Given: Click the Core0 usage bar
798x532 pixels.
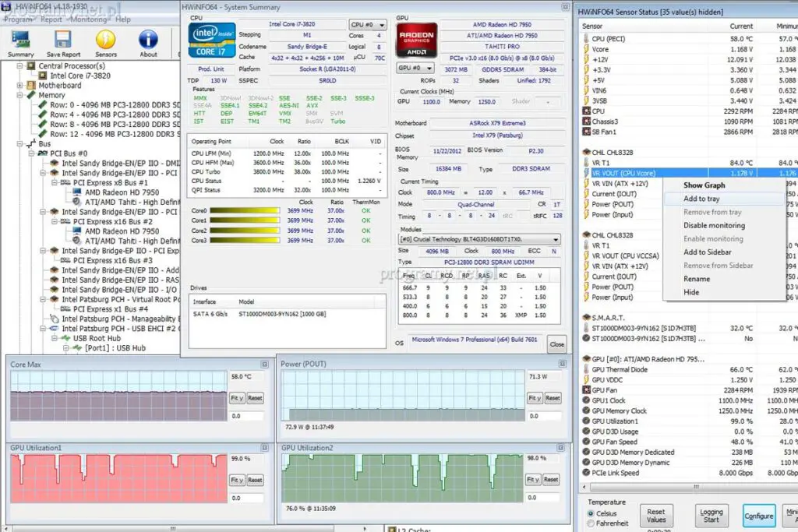Looking at the screenshot, I should pyautogui.click(x=245, y=210).
